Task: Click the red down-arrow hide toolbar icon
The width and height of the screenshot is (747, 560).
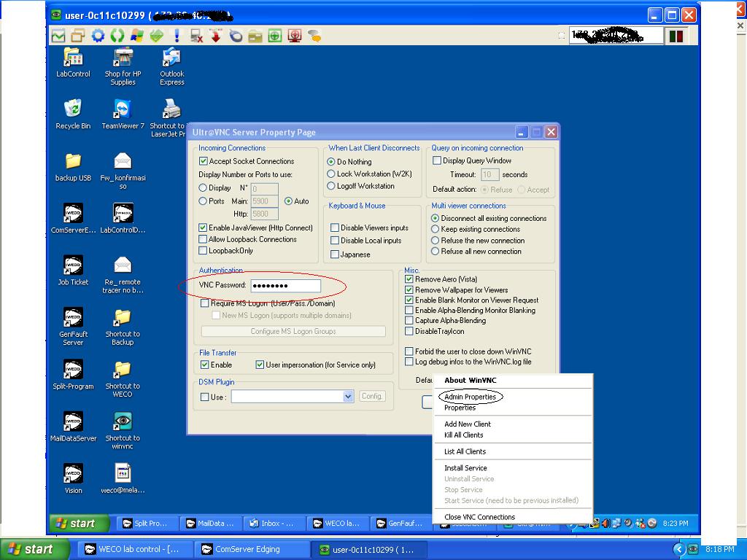Action: coord(216,36)
